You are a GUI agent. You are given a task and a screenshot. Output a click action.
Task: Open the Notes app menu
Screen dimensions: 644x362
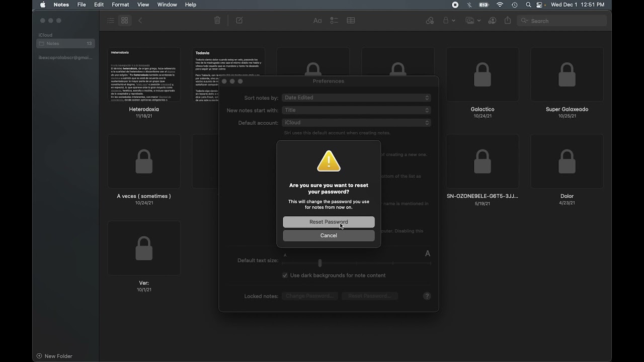click(61, 5)
